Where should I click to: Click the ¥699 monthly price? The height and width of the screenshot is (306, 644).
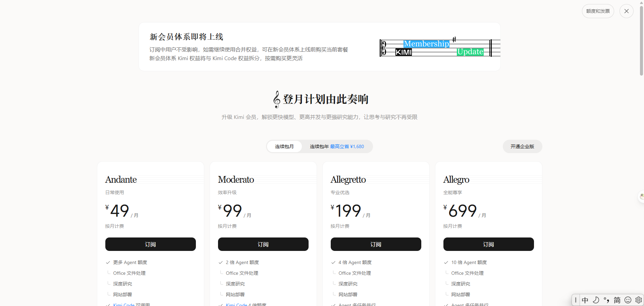point(465,211)
